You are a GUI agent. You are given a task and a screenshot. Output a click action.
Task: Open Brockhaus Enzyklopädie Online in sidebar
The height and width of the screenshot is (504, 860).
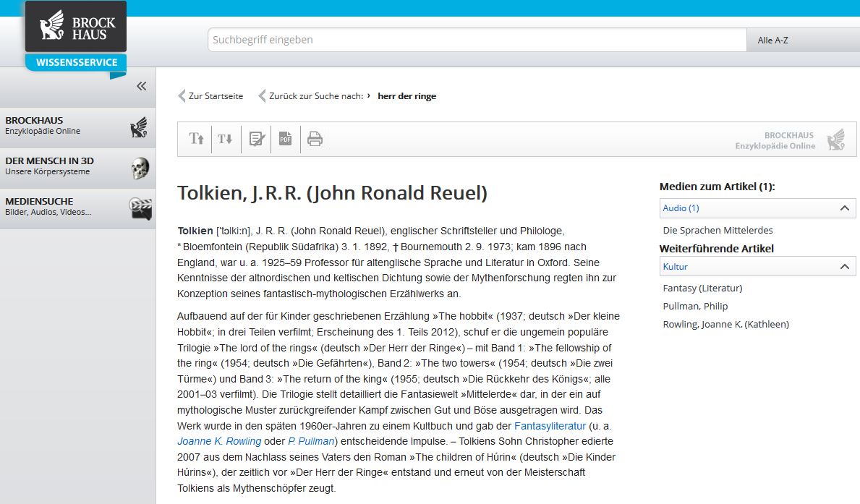point(43,125)
